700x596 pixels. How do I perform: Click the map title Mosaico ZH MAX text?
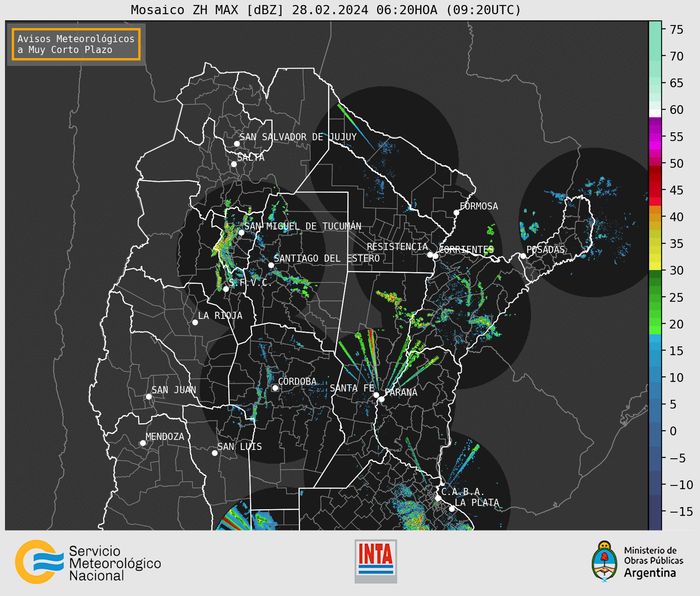pyautogui.click(x=326, y=10)
